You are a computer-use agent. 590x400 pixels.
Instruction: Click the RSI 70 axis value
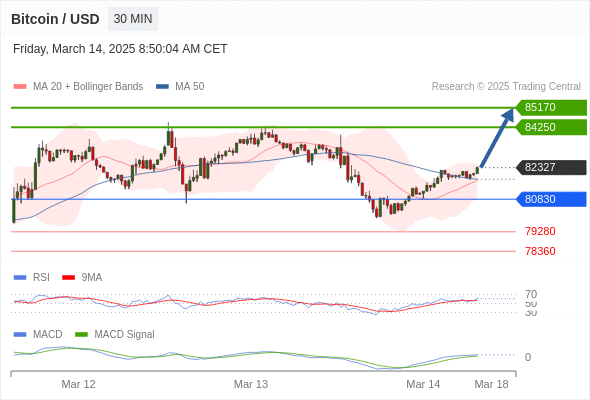tap(531, 294)
